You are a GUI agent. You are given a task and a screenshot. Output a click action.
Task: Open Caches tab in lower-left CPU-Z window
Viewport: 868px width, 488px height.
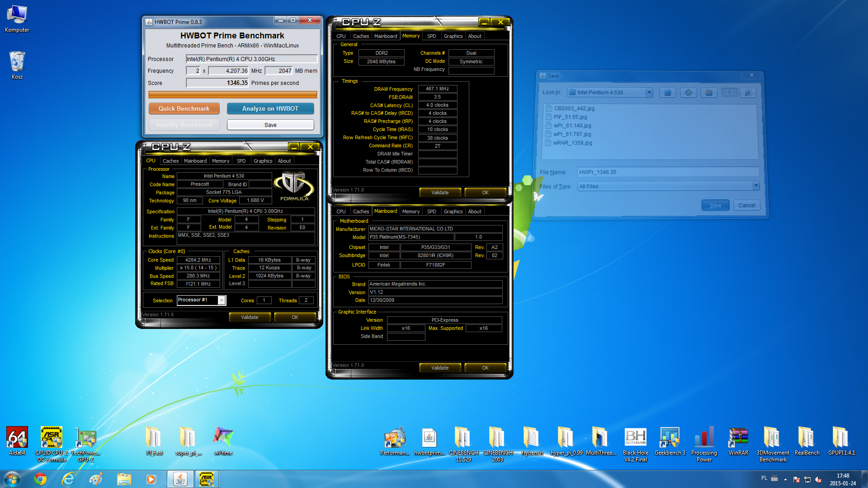coord(170,161)
